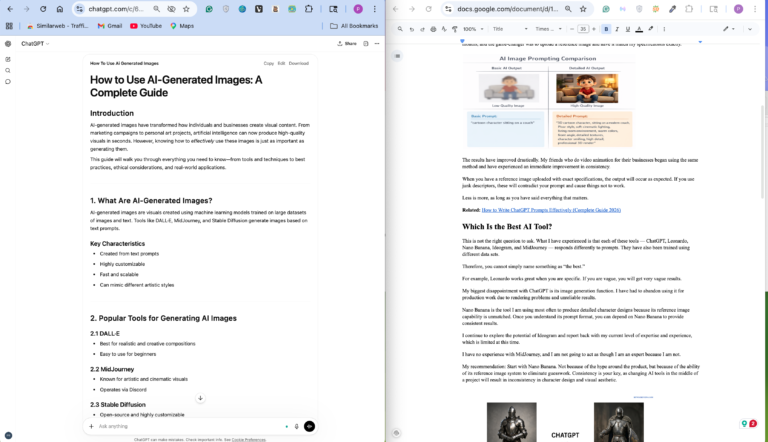Decrease the font size in Docs
768x442 pixels.
[572, 29]
